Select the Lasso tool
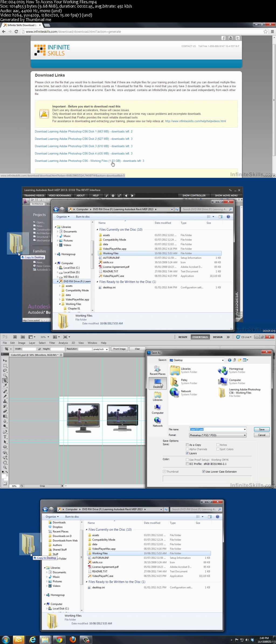The image size is (276, 644). [5, 370]
